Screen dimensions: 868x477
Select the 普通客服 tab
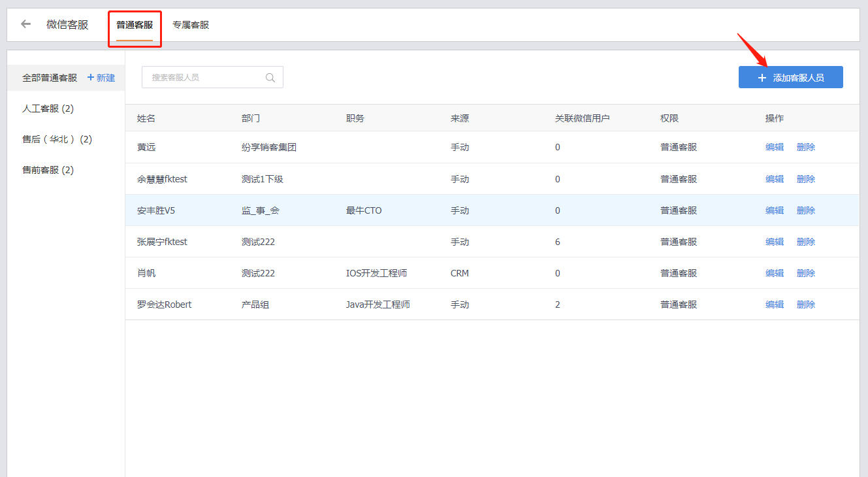135,25
